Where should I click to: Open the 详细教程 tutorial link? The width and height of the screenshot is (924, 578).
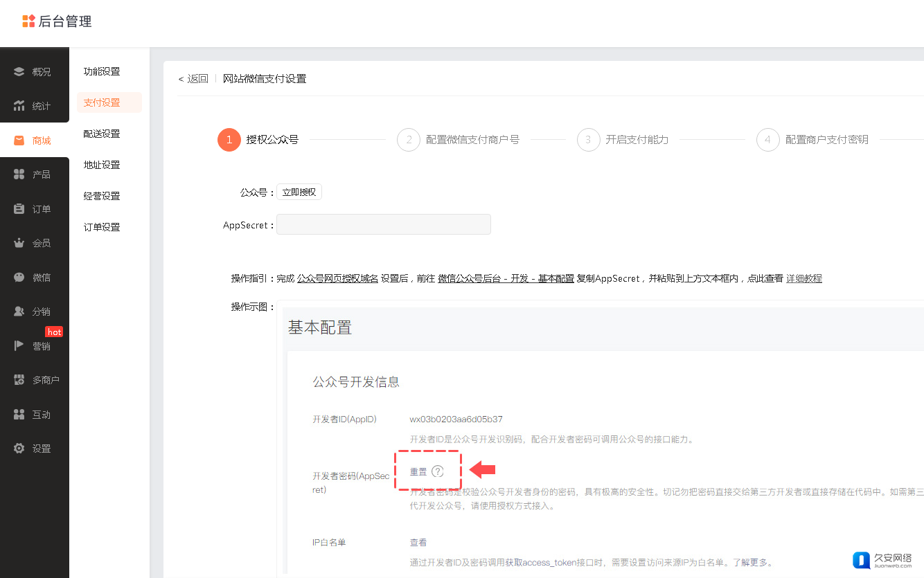click(803, 278)
